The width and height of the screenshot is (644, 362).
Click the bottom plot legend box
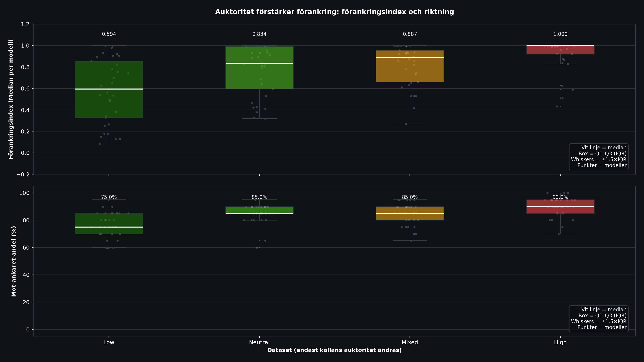[598, 318]
